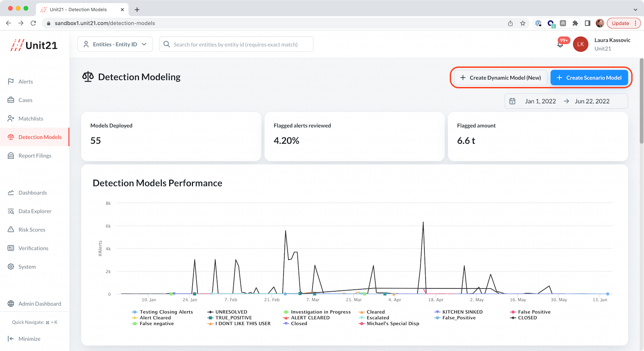Open the notifications bell icon
Viewport: 644px width, 351px height.
point(560,45)
